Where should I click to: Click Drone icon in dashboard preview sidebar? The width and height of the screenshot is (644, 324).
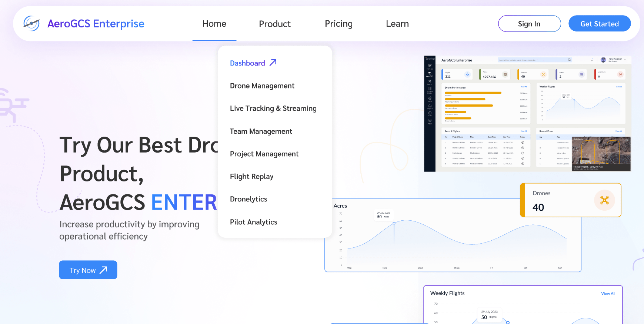point(430,82)
